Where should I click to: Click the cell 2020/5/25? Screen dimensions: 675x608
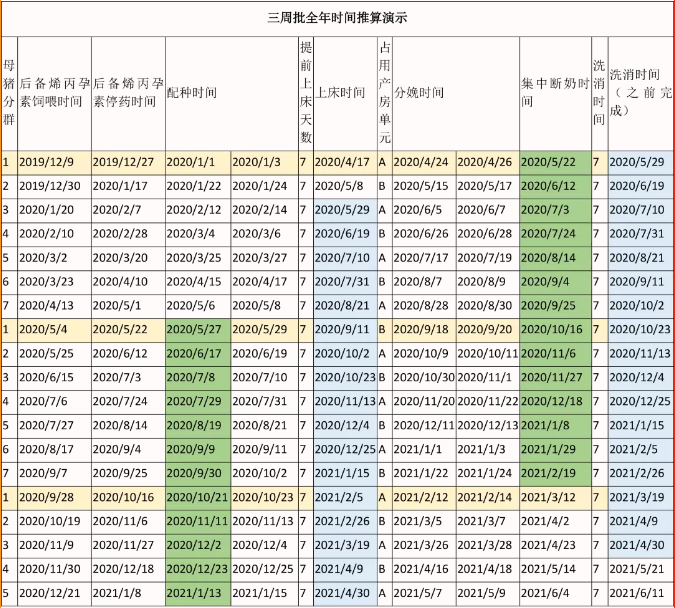tap(55, 354)
